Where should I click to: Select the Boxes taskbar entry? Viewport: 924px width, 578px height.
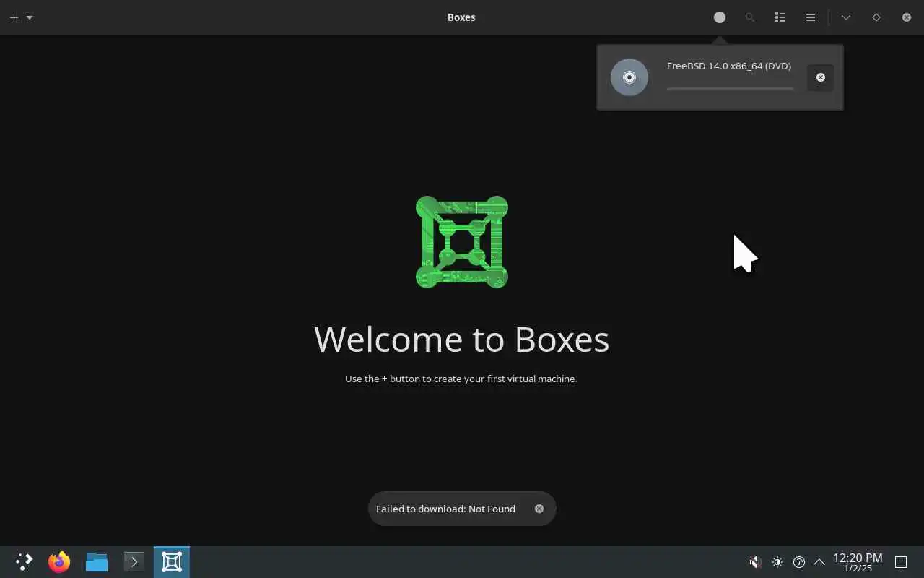click(172, 562)
